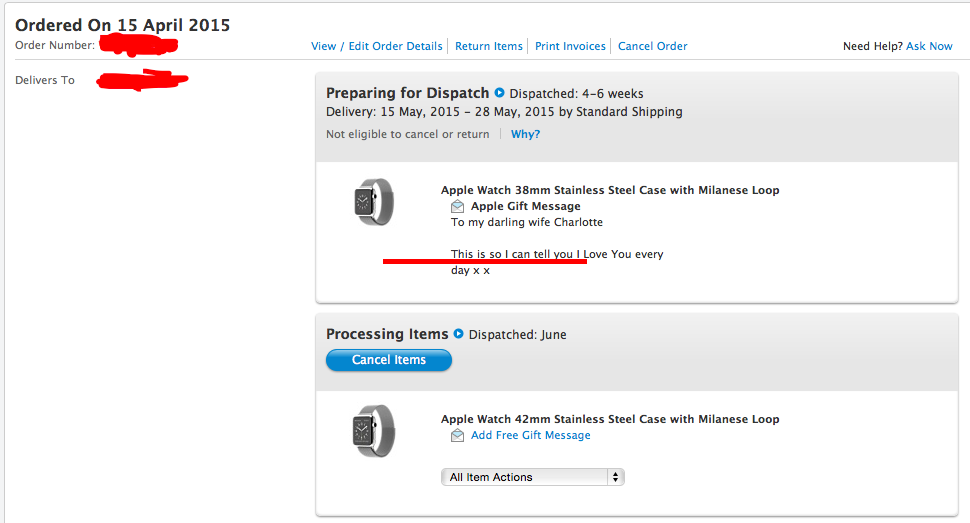Open the 42mm Apple Watch thumbnail

click(x=374, y=431)
